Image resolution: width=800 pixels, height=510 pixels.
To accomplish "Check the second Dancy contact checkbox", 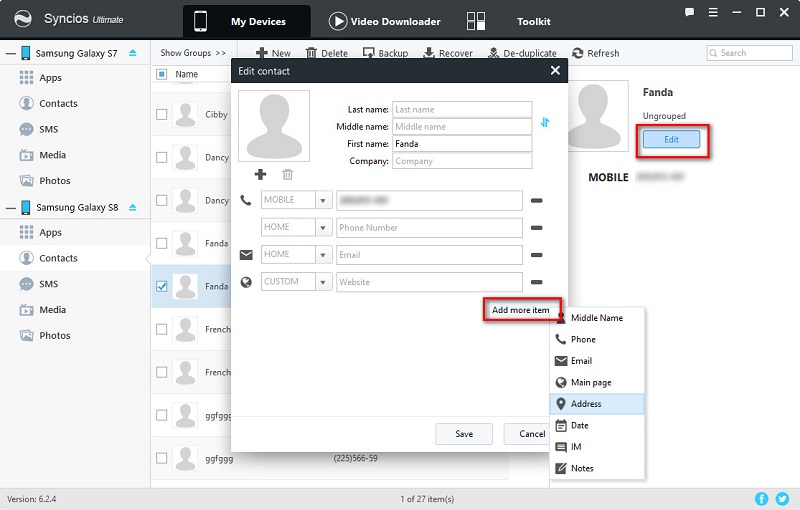I will click(161, 200).
